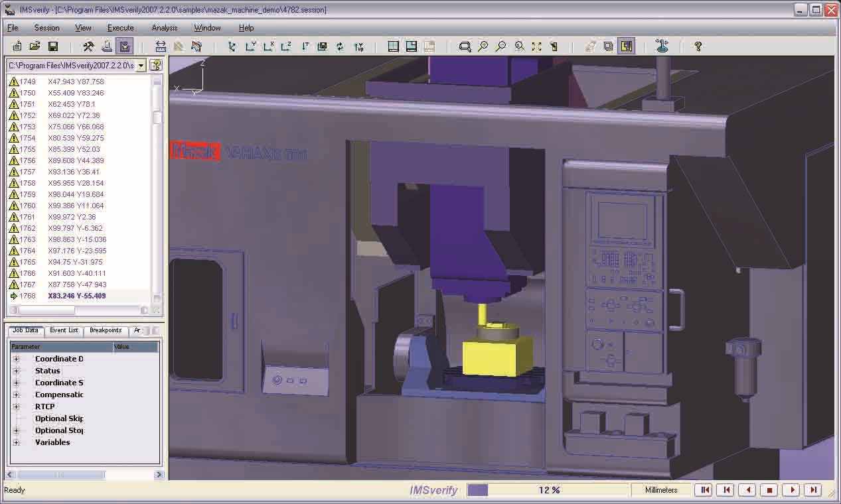Click the warning icon on line 1758

coord(13,183)
